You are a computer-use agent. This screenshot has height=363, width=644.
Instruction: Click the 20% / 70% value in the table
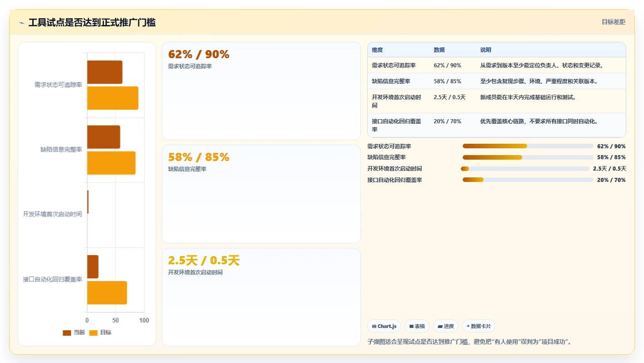447,121
